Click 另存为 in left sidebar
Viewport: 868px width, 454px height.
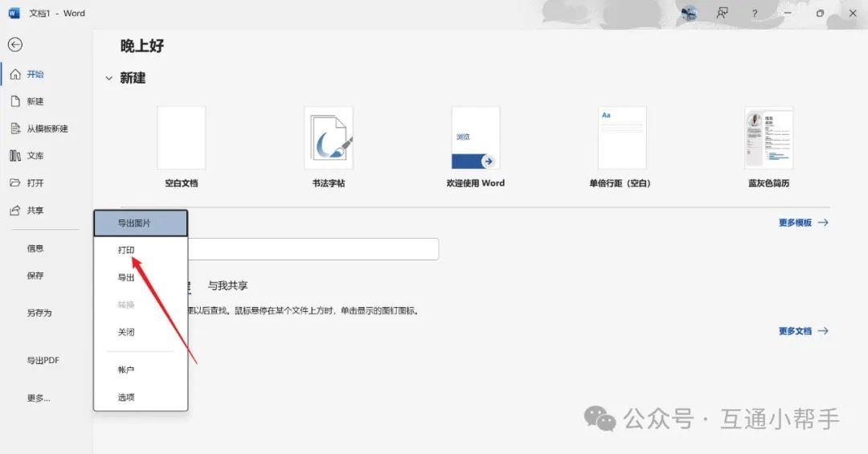tap(39, 313)
